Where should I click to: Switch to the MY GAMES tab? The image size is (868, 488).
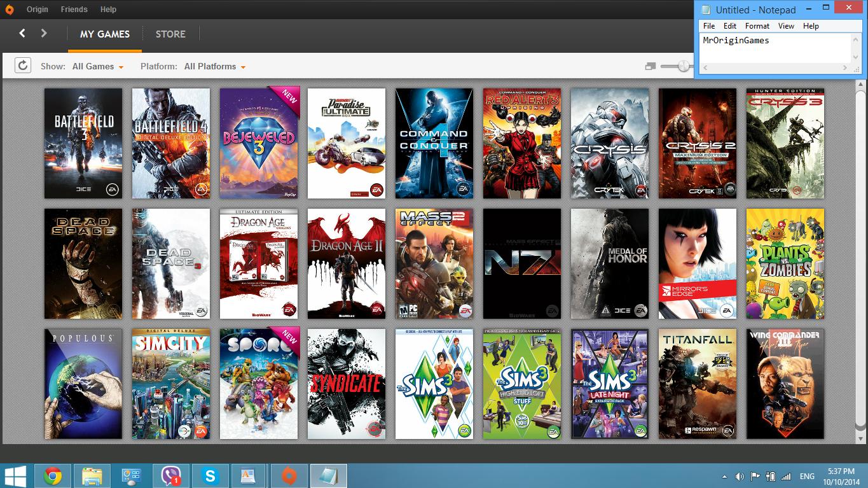[x=105, y=34]
